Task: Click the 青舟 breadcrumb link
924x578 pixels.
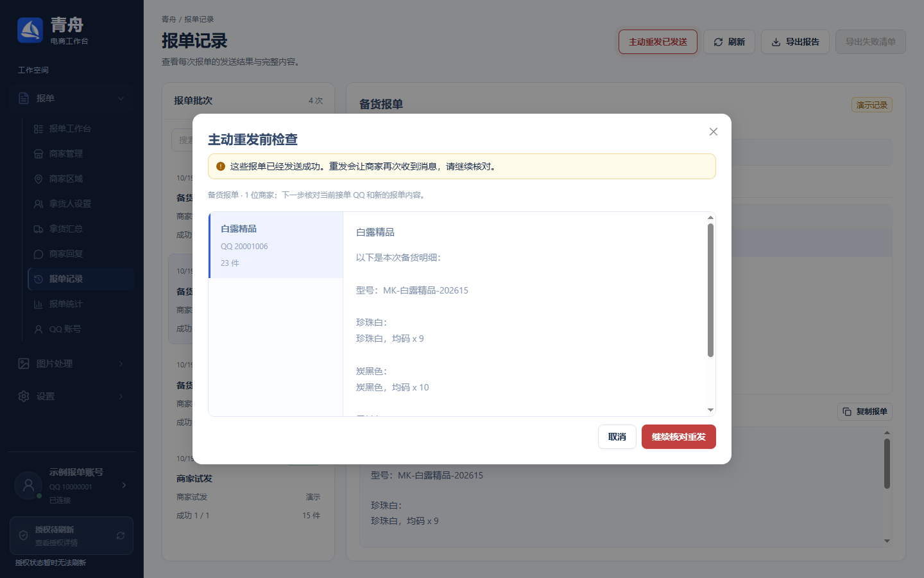Action: tap(169, 19)
